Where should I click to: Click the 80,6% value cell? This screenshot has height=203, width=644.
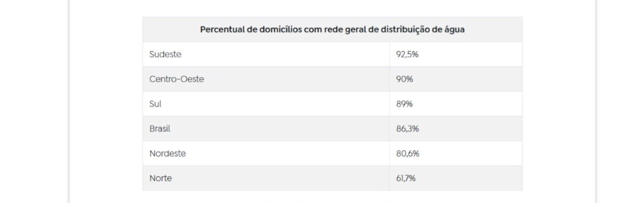coord(456,153)
